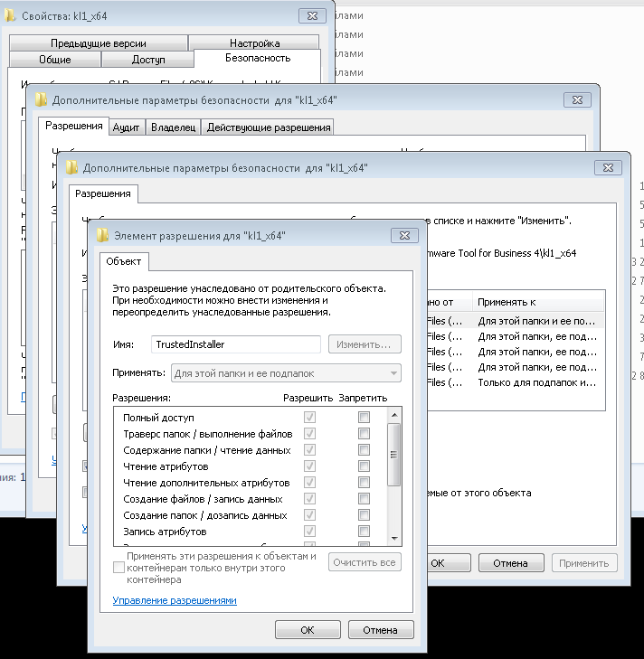The width and height of the screenshot is (644, 659).
Task: Open "Управление разрешениями" help link
Action: pyautogui.click(x=175, y=600)
